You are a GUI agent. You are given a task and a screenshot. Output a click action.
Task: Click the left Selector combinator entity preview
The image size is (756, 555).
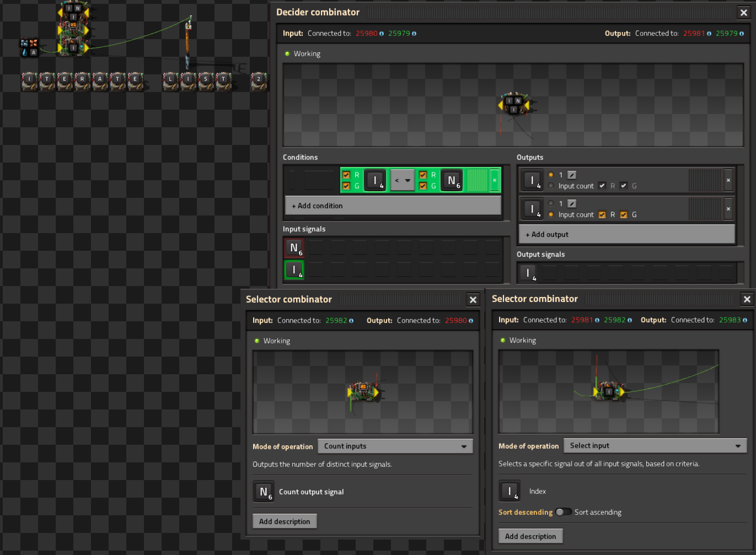[363, 392]
